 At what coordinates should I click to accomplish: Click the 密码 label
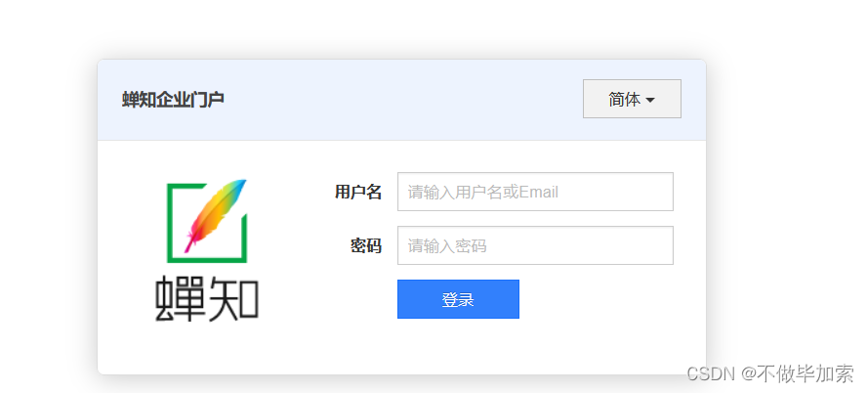pos(366,245)
